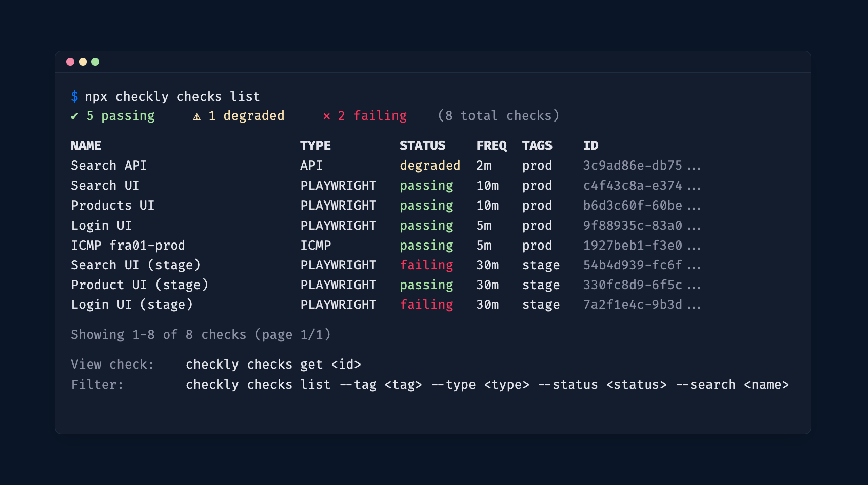Click the blue dollar prompt symbol
Image resolution: width=868 pixels, height=485 pixels.
[x=75, y=96]
